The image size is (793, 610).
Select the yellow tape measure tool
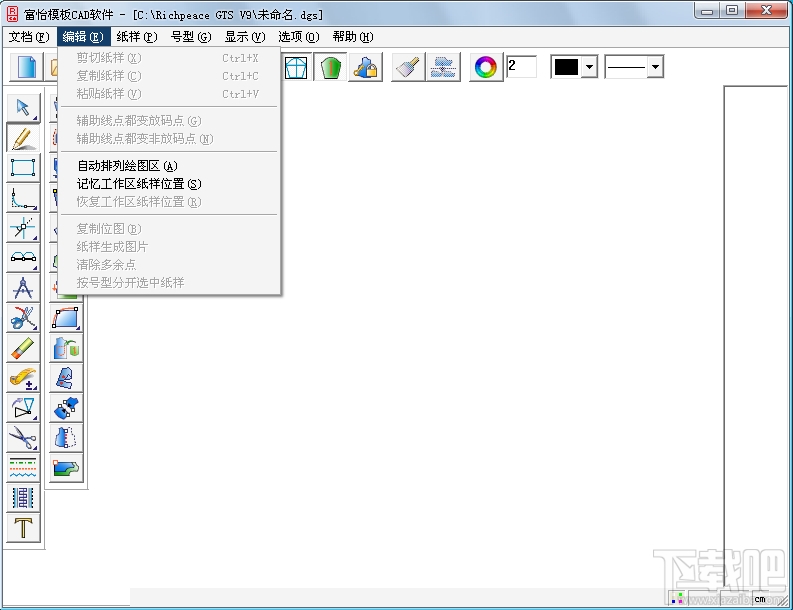tap(23, 378)
